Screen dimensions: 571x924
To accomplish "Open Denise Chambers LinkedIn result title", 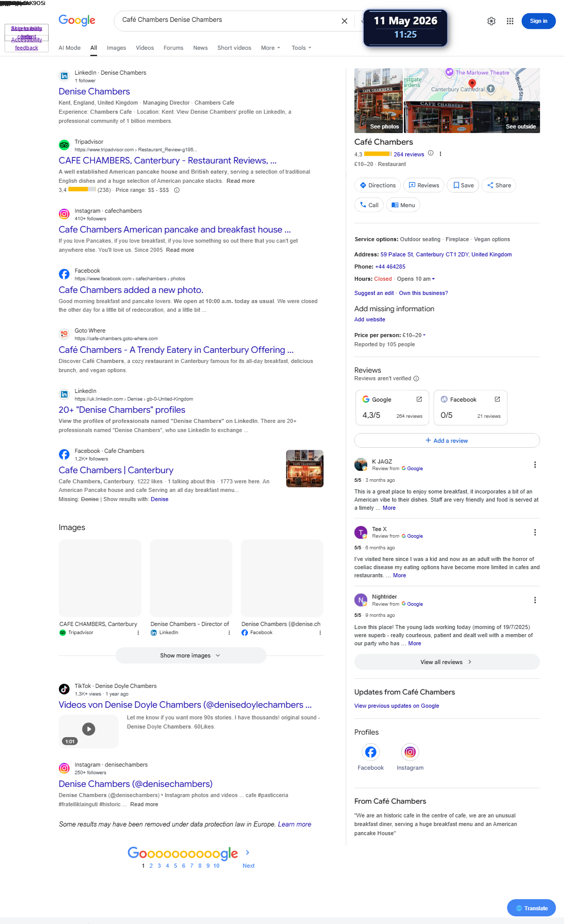I will click(x=94, y=91).
